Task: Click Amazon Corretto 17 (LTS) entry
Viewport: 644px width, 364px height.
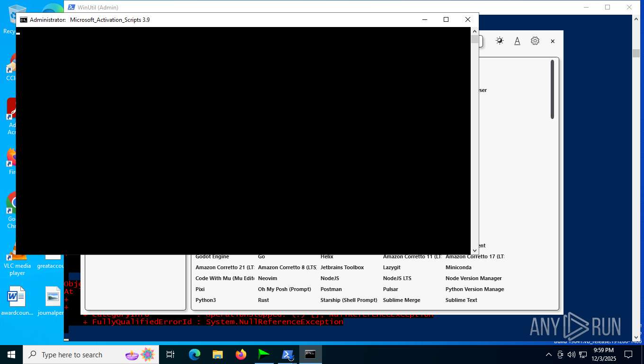Action: pyautogui.click(x=475, y=256)
